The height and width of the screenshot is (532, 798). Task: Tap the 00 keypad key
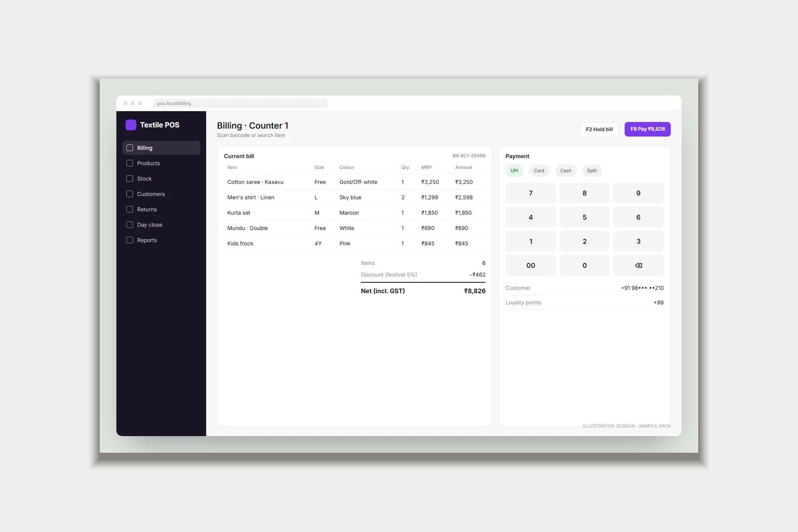(x=531, y=265)
